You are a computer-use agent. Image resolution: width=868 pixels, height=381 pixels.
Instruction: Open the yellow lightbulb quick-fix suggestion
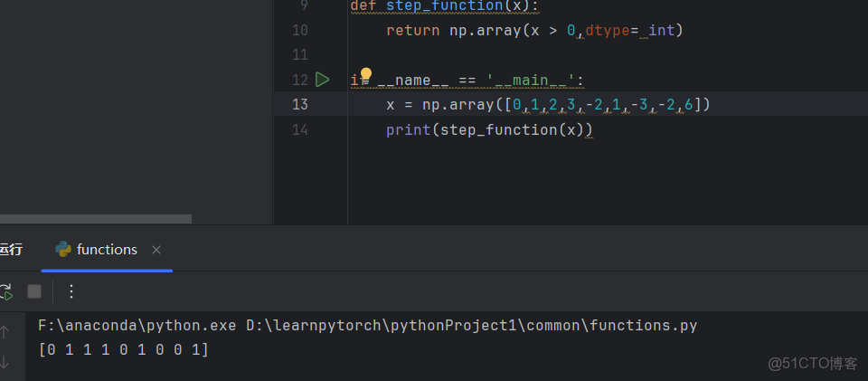(x=366, y=73)
